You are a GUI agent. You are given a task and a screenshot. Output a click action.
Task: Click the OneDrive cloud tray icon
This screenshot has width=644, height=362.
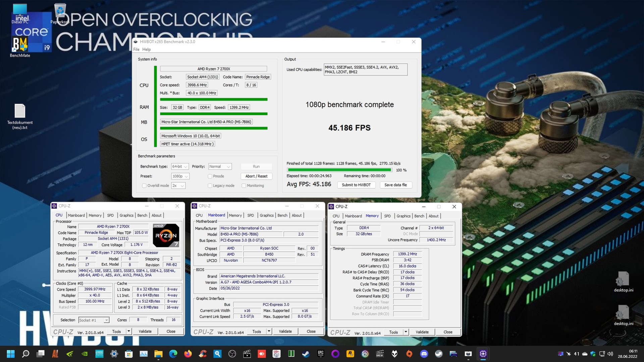click(585, 354)
